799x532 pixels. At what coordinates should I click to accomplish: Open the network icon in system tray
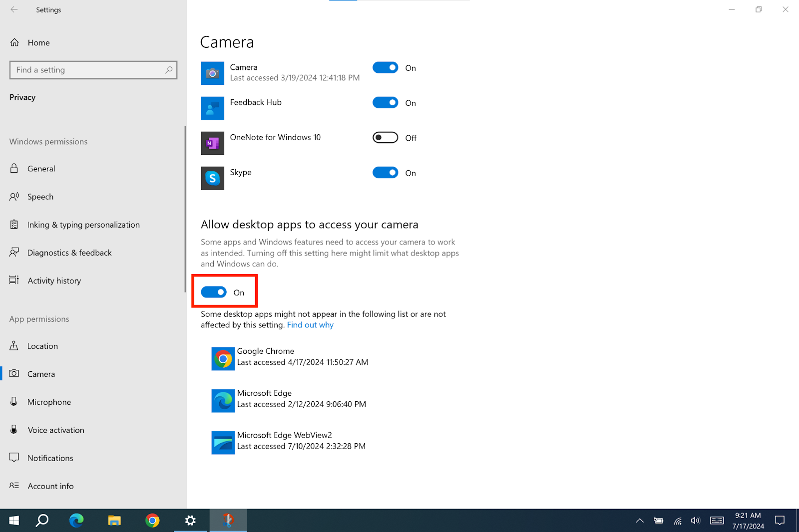(x=678, y=521)
